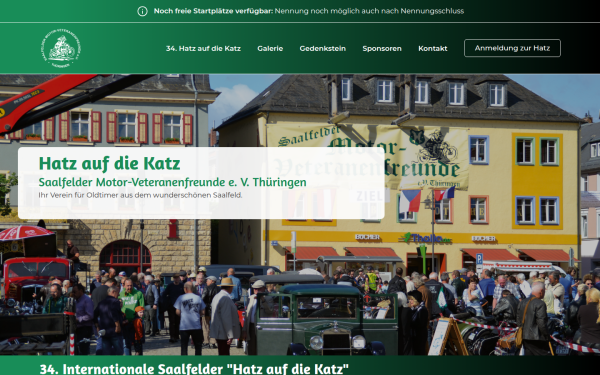The image size is (600, 375).
Task: Click the 'Hatz auf die Katz' hero heading
Action: [x=109, y=163]
